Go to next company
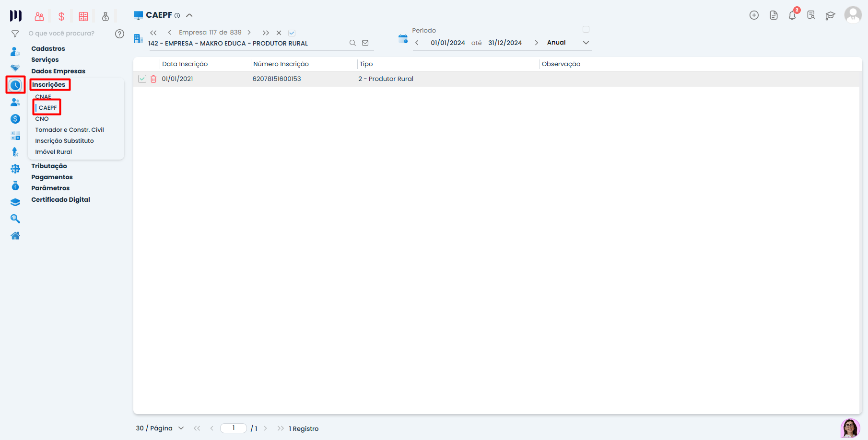868x440 pixels. 249,33
